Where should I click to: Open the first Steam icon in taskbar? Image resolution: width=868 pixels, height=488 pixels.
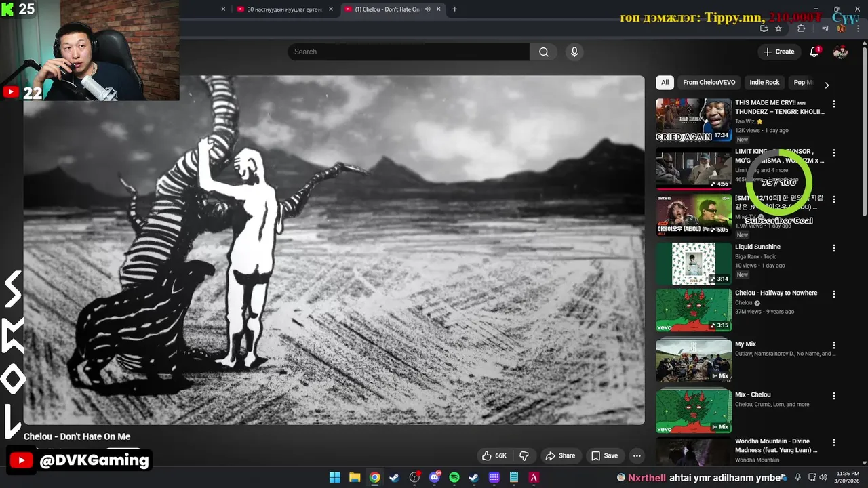(x=394, y=477)
